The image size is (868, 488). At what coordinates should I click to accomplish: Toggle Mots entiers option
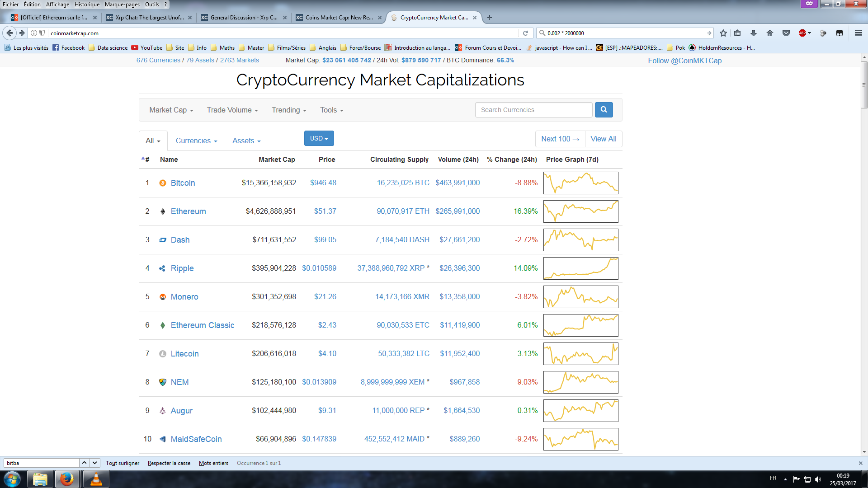[213, 463]
